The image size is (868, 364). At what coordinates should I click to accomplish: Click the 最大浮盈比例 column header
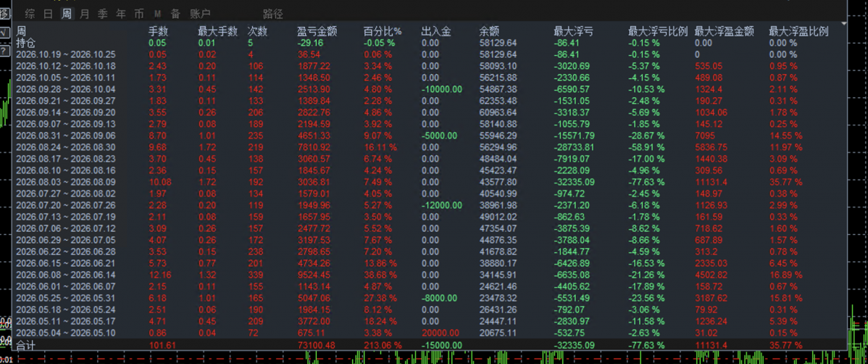(798, 32)
